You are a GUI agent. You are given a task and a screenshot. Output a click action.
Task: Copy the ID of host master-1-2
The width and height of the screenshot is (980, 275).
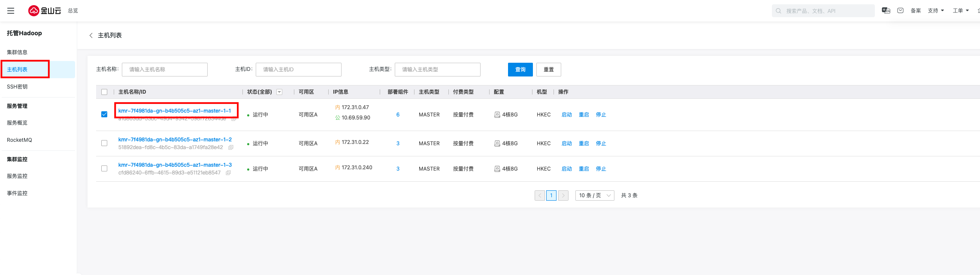click(231, 147)
